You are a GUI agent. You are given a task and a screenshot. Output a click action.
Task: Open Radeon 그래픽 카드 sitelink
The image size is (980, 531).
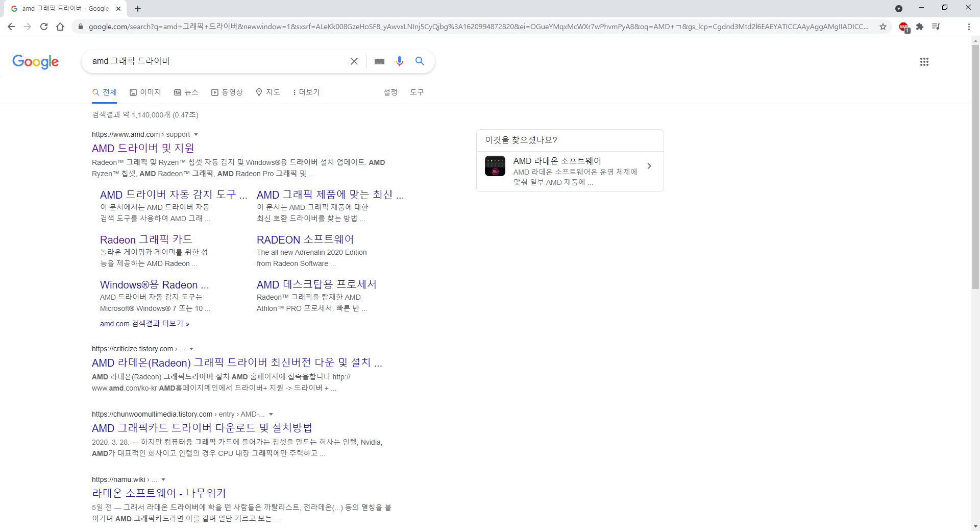(146, 239)
